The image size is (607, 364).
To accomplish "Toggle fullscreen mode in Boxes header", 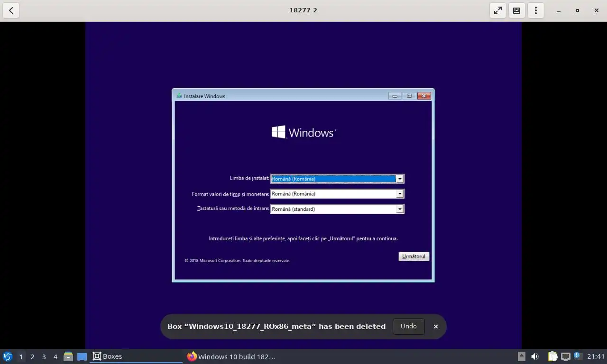I will click(498, 10).
